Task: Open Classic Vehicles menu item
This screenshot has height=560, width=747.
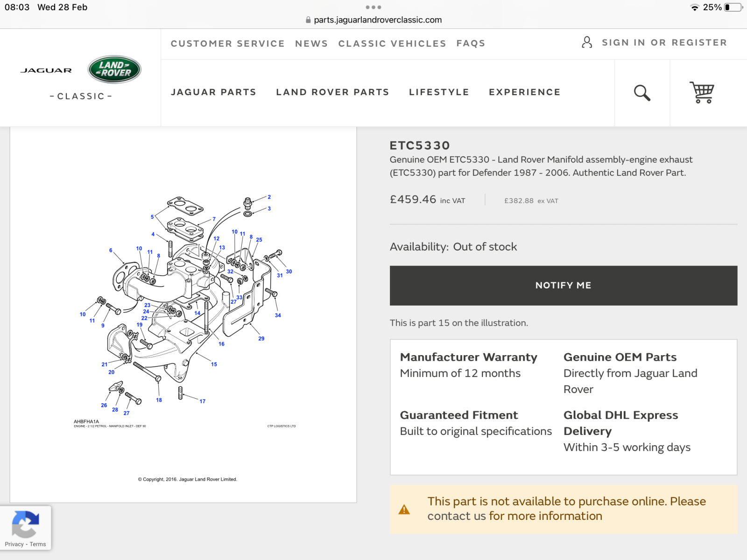Action: coord(392,43)
